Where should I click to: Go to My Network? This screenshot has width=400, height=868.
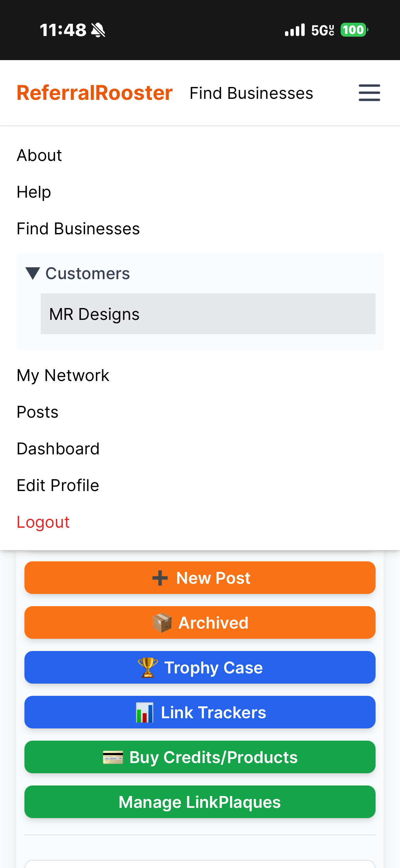tap(63, 376)
